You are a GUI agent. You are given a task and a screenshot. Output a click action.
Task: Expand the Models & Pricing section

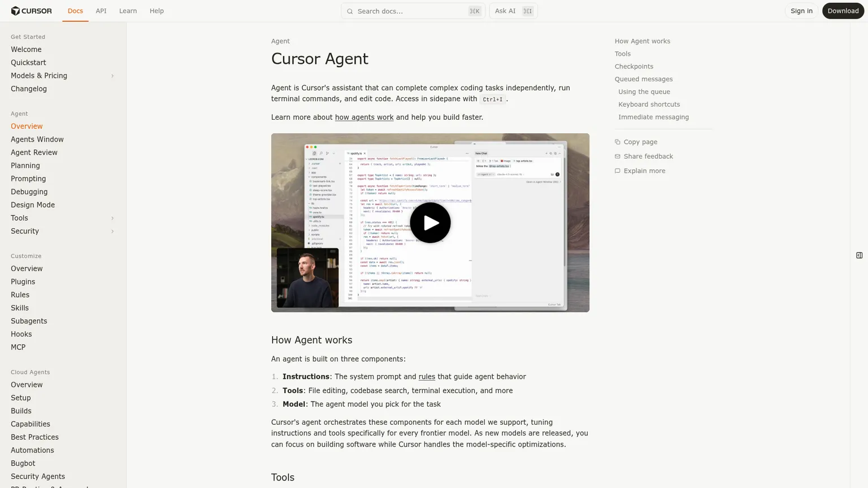coord(112,76)
